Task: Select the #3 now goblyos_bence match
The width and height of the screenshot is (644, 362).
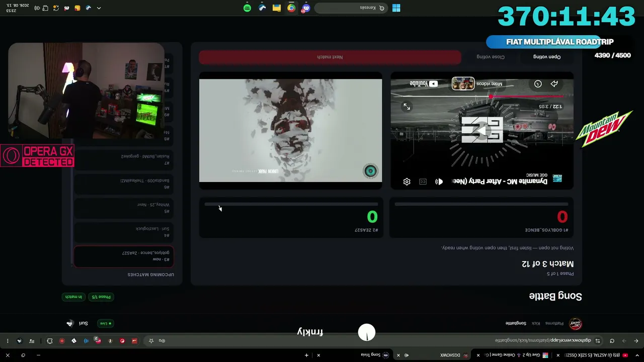Action: pos(124,256)
